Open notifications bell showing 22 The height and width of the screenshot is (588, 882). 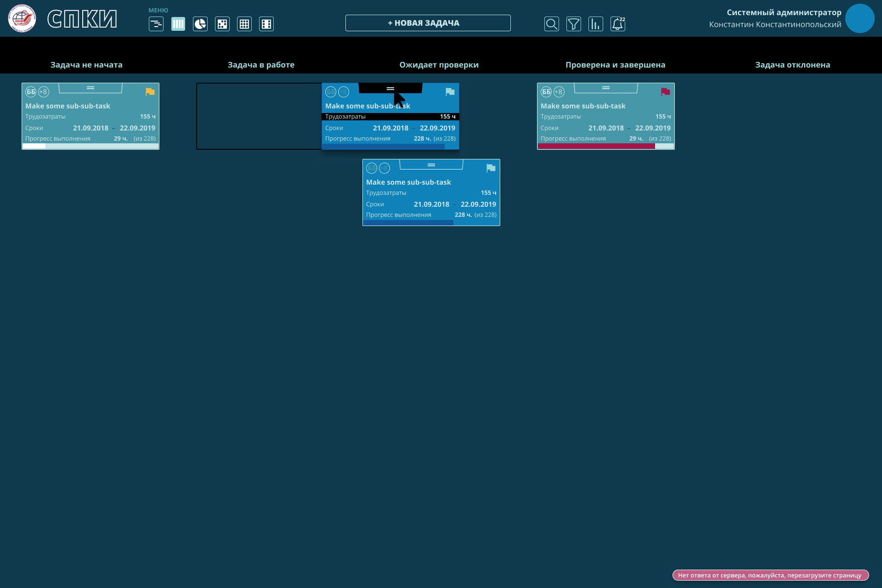[x=618, y=24]
